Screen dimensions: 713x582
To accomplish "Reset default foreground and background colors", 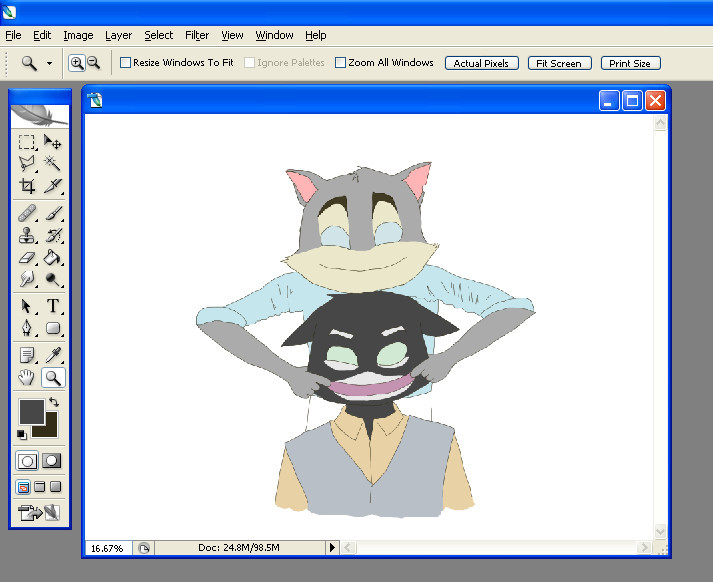I will click(x=22, y=435).
